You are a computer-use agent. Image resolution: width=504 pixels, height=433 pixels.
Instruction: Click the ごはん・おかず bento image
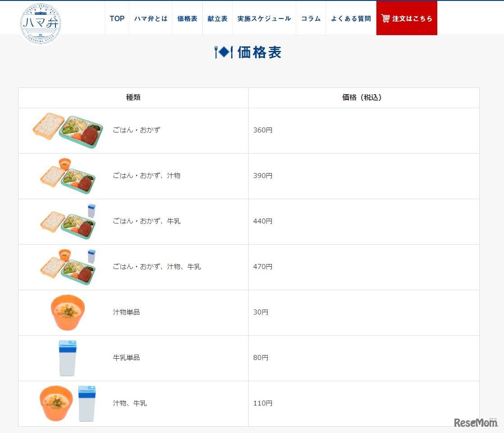point(68,130)
